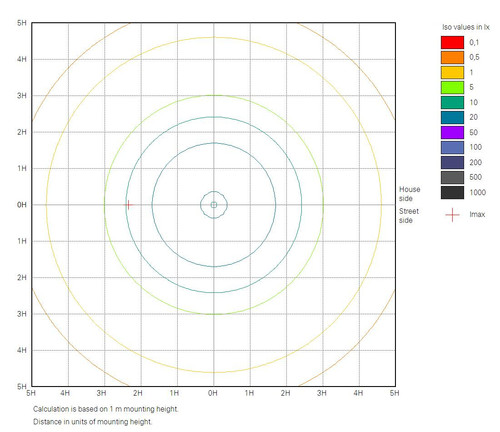Click the 0H label on bottom axis
The image size is (500, 432).
(213, 393)
